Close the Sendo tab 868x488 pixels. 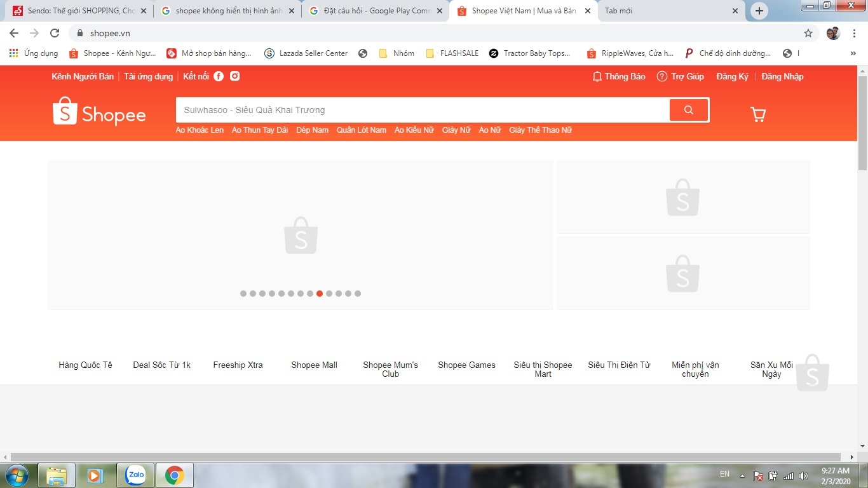tap(143, 11)
